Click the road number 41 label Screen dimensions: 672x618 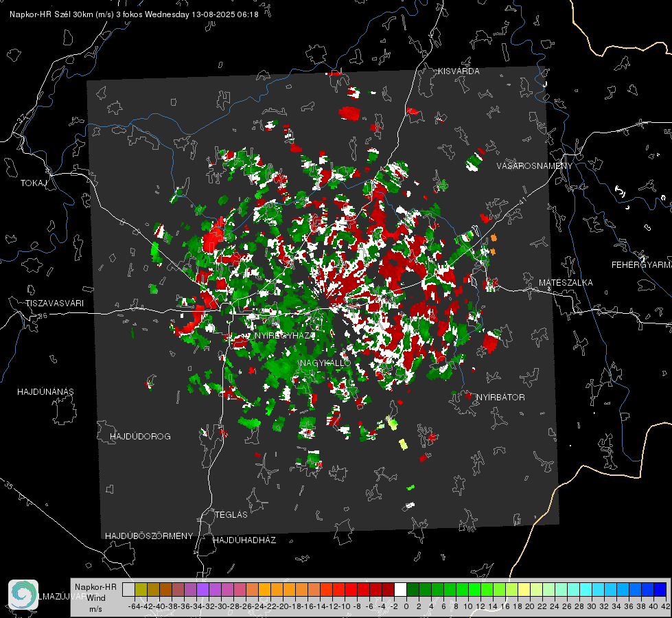pos(522,201)
